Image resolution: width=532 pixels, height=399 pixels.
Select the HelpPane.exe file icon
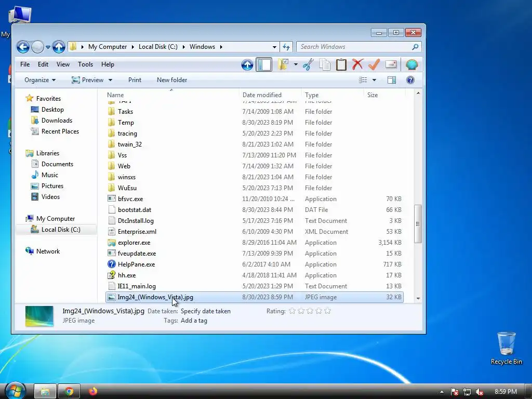pyautogui.click(x=112, y=264)
